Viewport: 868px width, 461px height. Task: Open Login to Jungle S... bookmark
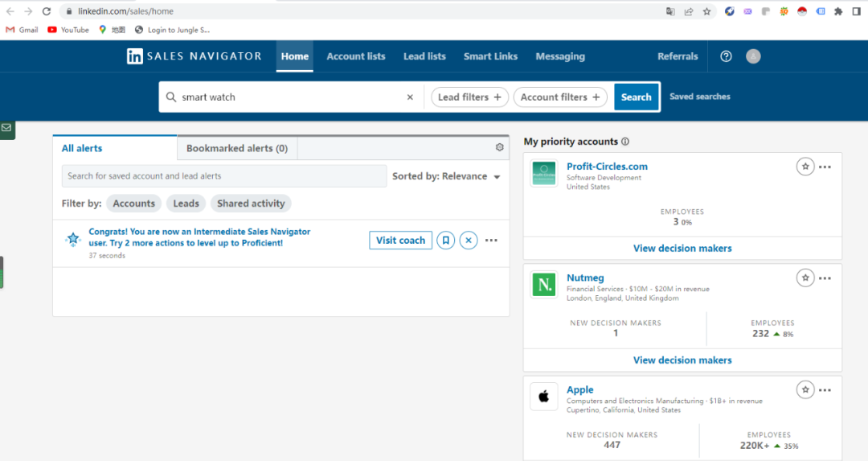pos(172,30)
